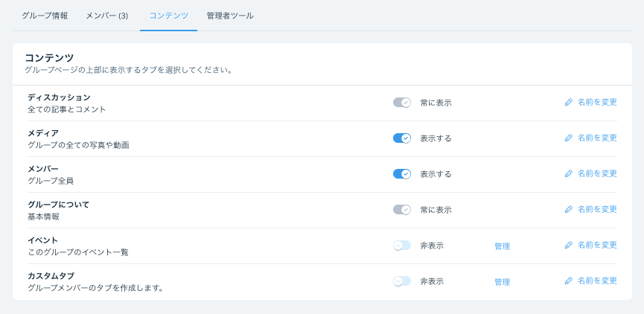Click 管理 link for イベント
This screenshot has height=314, width=644.
pyautogui.click(x=502, y=246)
